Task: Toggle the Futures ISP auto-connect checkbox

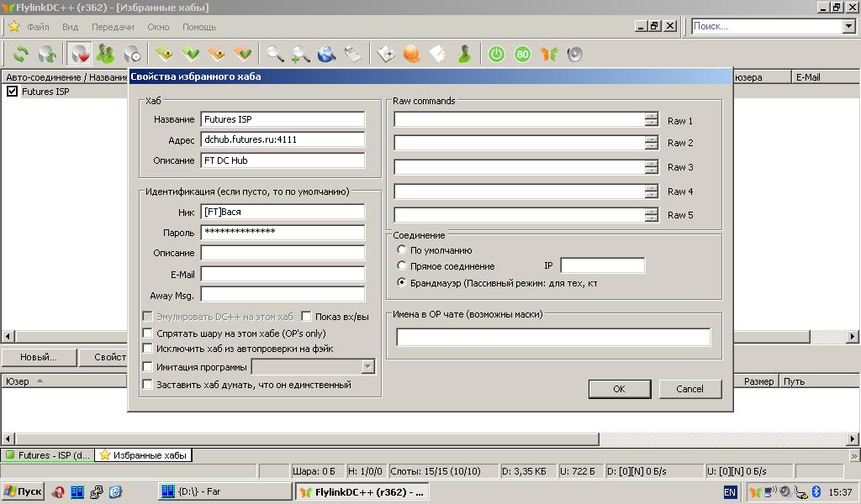Action: (12, 92)
